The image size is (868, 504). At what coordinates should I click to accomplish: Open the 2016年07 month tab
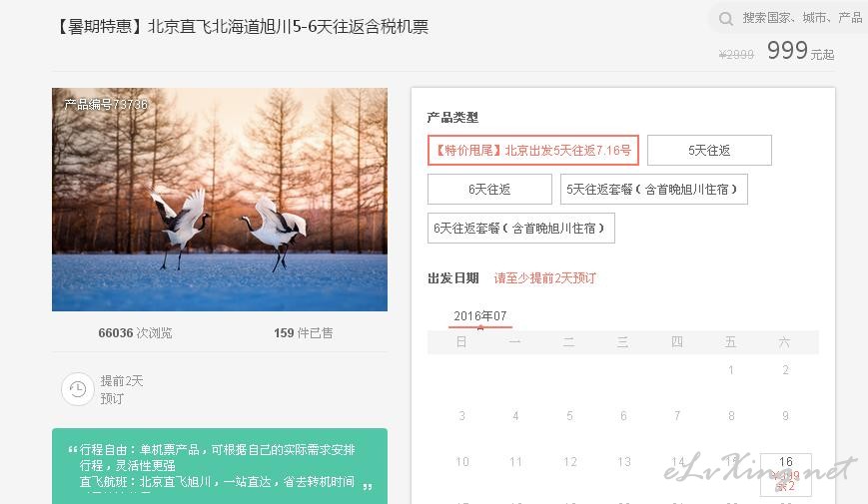click(x=479, y=316)
